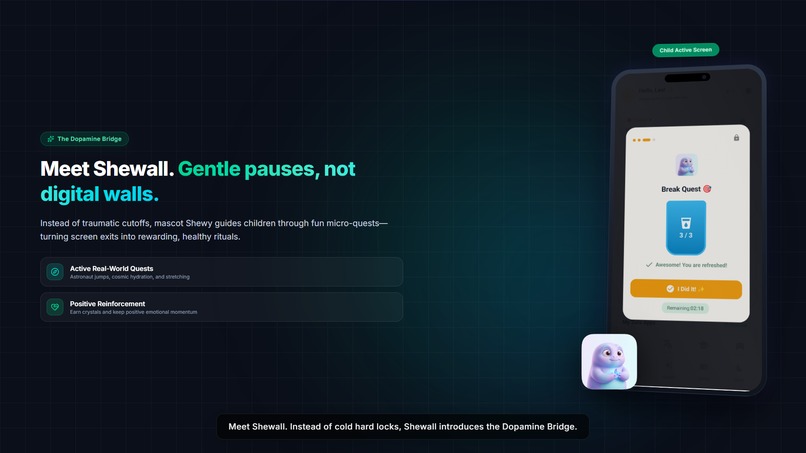This screenshot has width=806, height=453.
Task: Click the cup icon in the blue tile
Action: coord(686,223)
